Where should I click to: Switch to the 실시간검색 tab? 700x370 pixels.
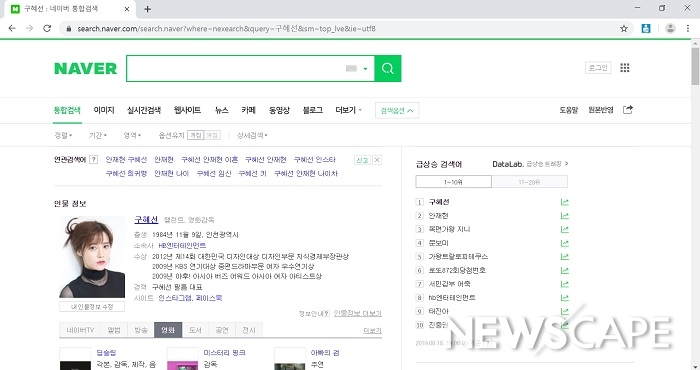pyautogui.click(x=144, y=110)
